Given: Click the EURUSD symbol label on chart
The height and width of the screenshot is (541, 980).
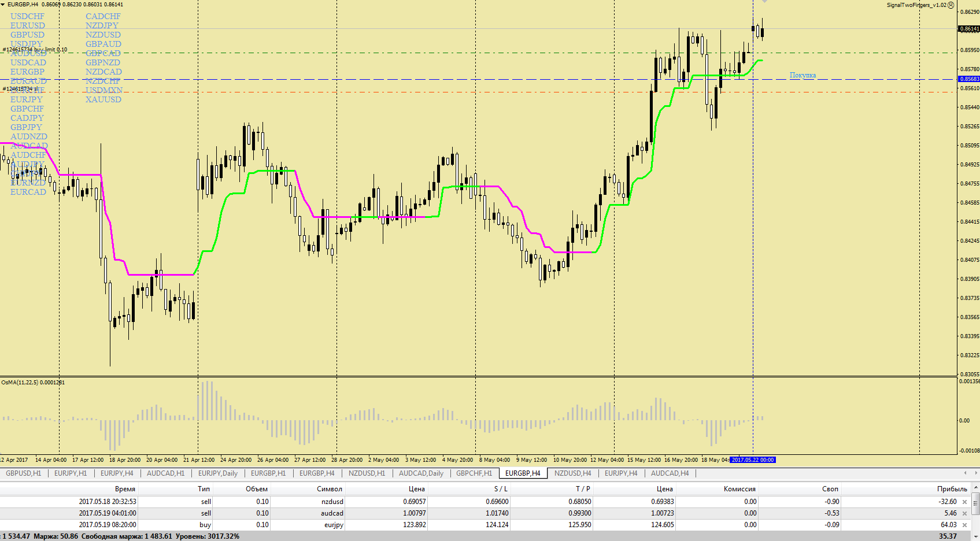Looking at the screenshot, I should pos(27,25).
